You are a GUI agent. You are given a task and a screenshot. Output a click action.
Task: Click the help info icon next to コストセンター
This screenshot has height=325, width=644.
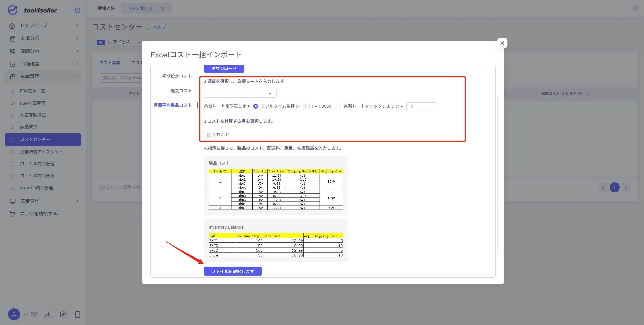tap(148, 27)
